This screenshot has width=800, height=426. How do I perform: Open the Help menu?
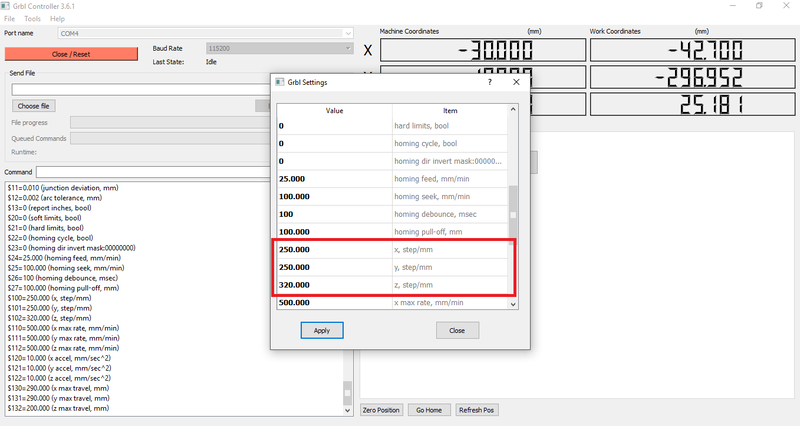tap(57, 19)
